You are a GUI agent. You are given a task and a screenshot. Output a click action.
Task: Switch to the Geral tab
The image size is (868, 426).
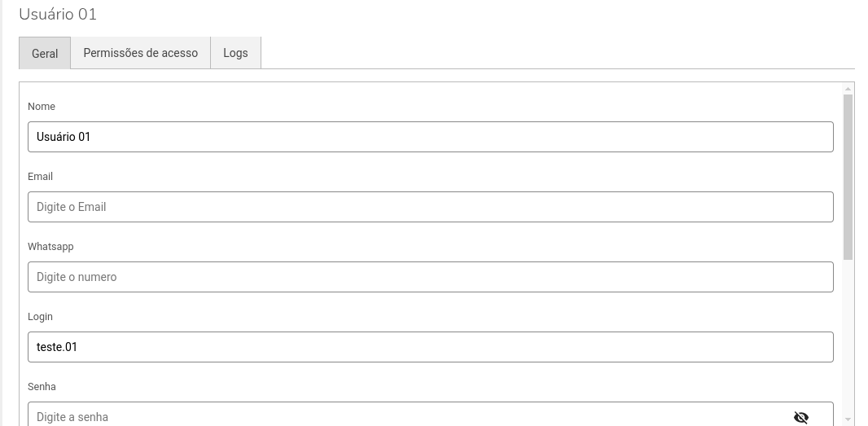point(45,53)
